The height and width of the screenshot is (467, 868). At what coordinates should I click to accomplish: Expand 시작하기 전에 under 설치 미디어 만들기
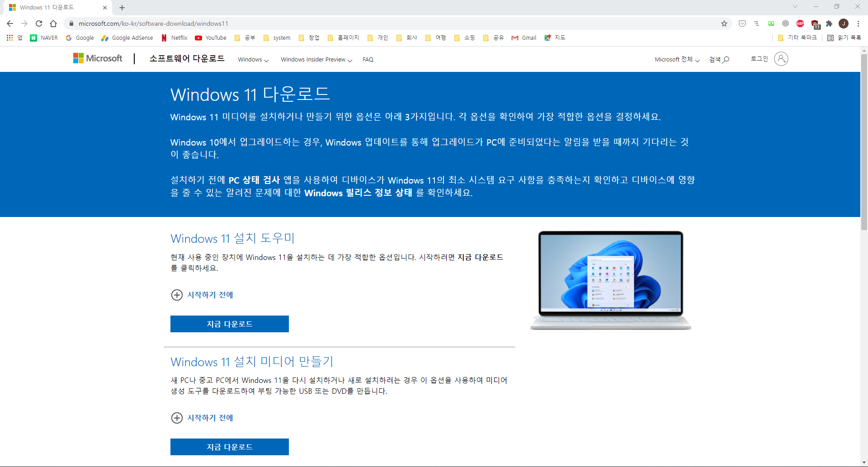click(x=202, y=418)
